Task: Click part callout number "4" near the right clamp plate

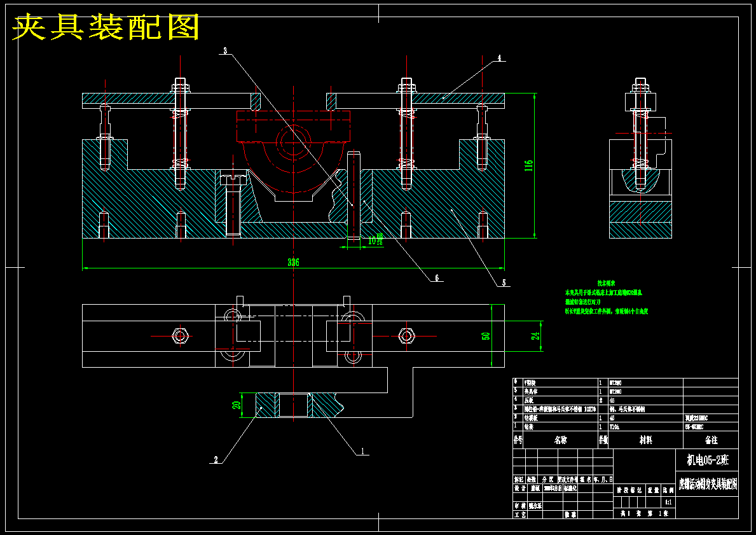Action: pos(500,57)
